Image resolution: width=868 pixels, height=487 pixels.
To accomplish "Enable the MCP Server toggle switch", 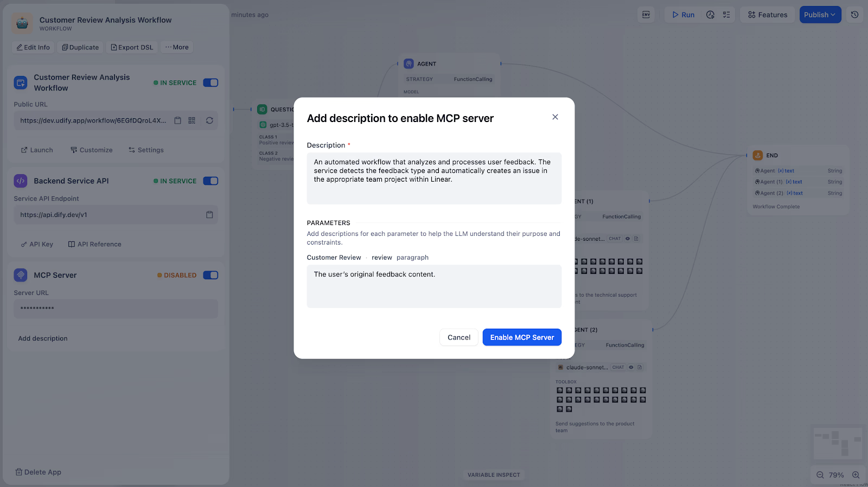I will click(x=210, y=275).
